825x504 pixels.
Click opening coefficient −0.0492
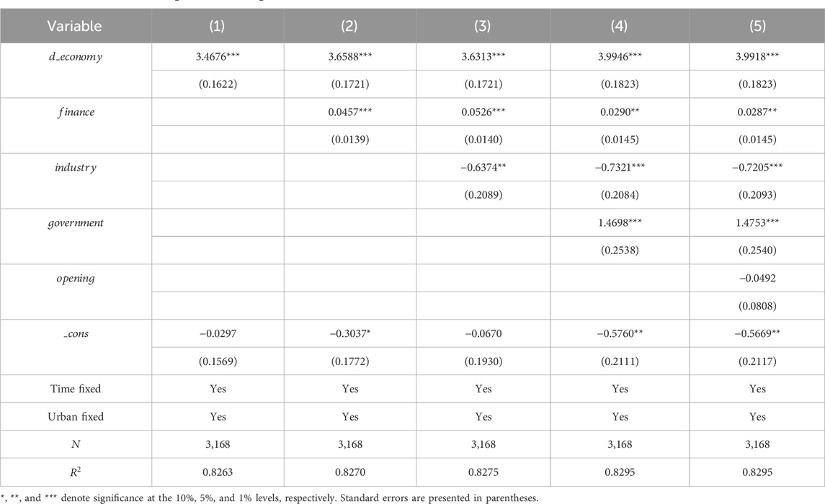(757, 279)
